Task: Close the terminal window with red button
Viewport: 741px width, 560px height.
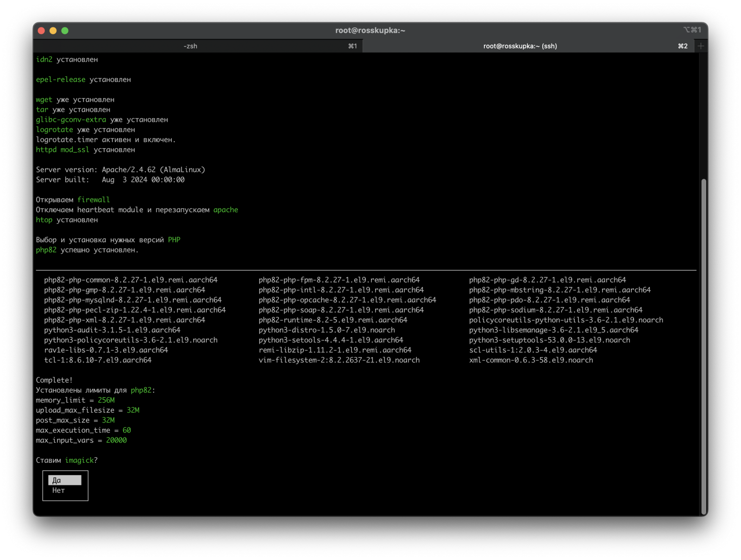Action: click(41, 31)
